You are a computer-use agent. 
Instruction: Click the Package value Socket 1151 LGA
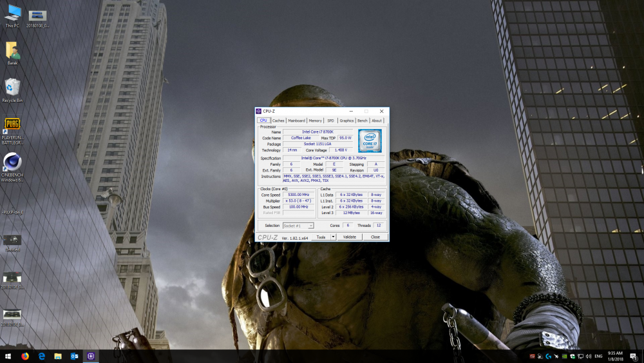click(317, 144)
